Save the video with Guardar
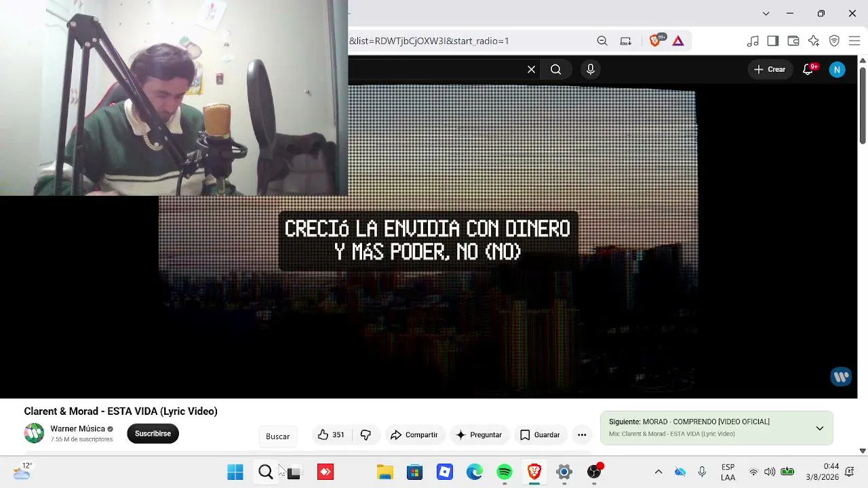Image resolution: width=868 pixels, height=488 pixels. point(540,434)
